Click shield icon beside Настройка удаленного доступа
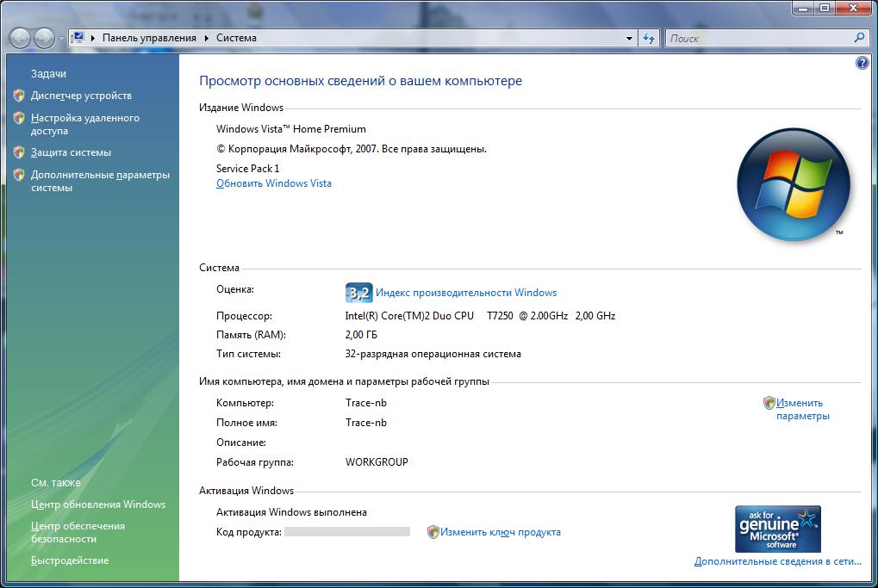Viewport: 878px width, 588px height. [x=19, y=118]
